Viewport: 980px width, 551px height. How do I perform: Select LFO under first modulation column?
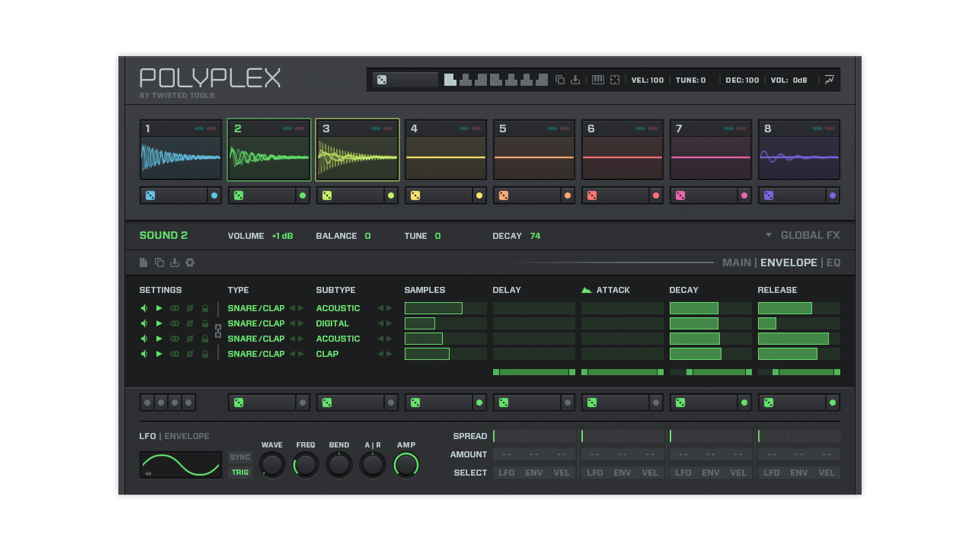pyautogui.click(x=506, y=473)
